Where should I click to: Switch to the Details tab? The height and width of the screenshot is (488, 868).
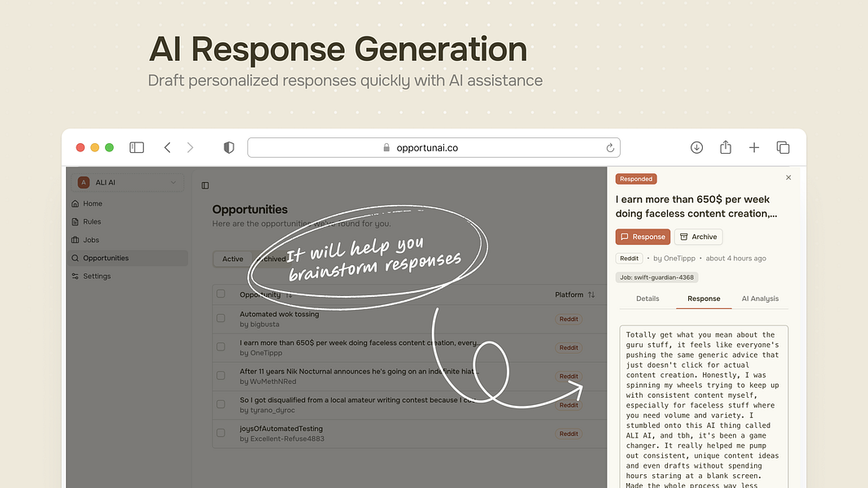click(x=648, y=298)
